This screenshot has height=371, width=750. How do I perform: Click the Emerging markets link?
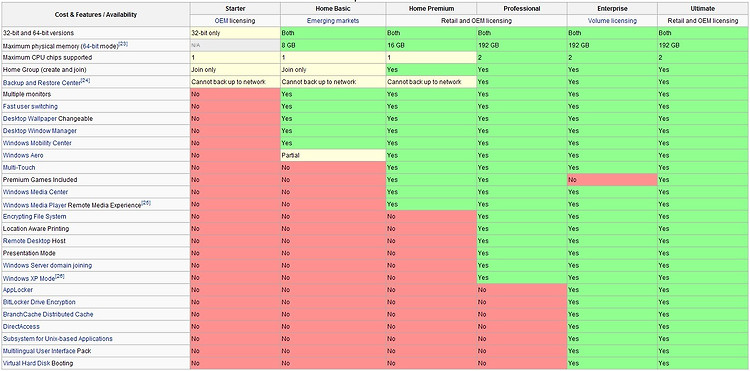click(333, 21)
